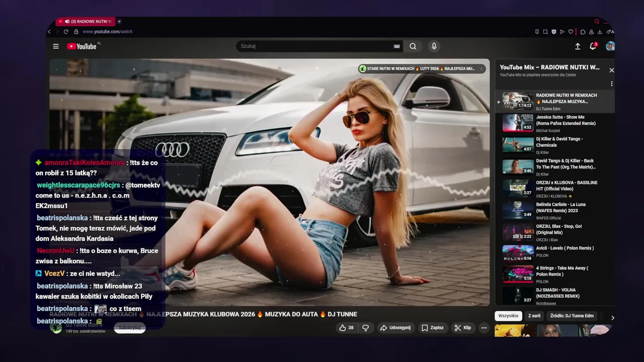Open a new browser tab with plus
644x362 pixels.
(x=119, y=22)
